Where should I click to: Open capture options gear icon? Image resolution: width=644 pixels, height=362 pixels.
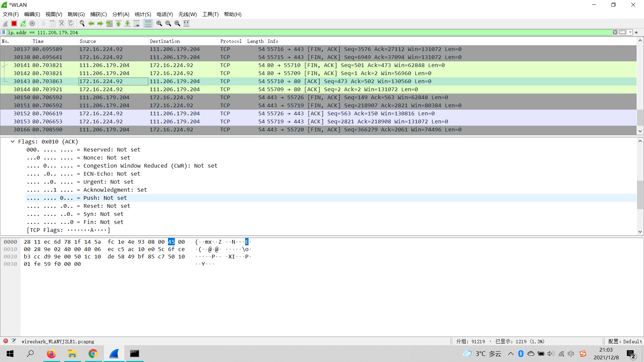[x=32, y=23]
